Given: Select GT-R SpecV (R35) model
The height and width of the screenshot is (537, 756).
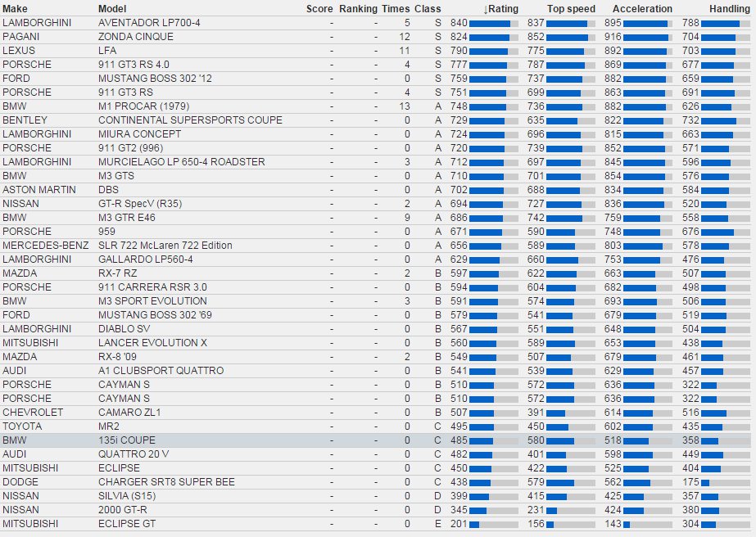Looking at the screenshot, I should tap(140, 204).
